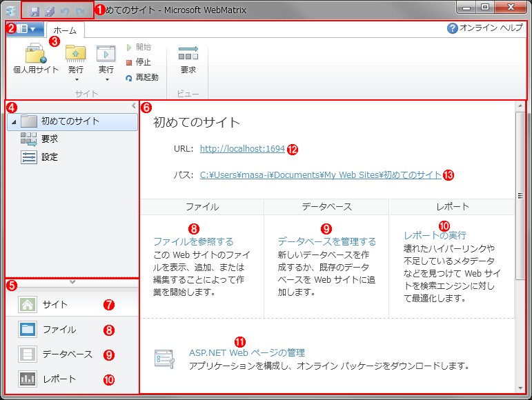Click the Save All icon in title bar
The width and height of the screenshot is (532, 400).
tap(50, 12)
